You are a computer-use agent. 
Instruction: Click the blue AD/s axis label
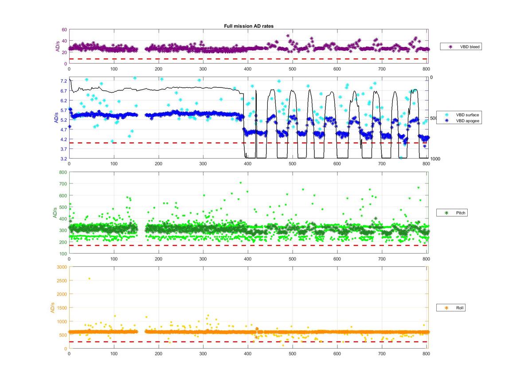[x=56, y=118]
